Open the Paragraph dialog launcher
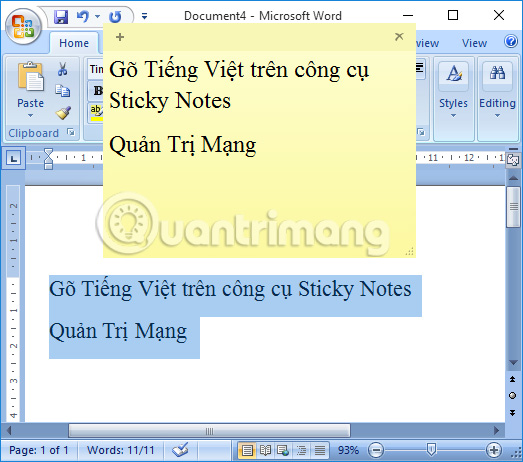523x462 pixels. [421, 132]
